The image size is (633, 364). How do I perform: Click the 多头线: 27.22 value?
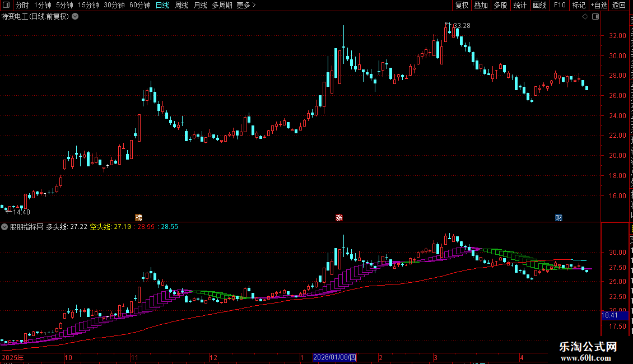[x=67, y=227]
